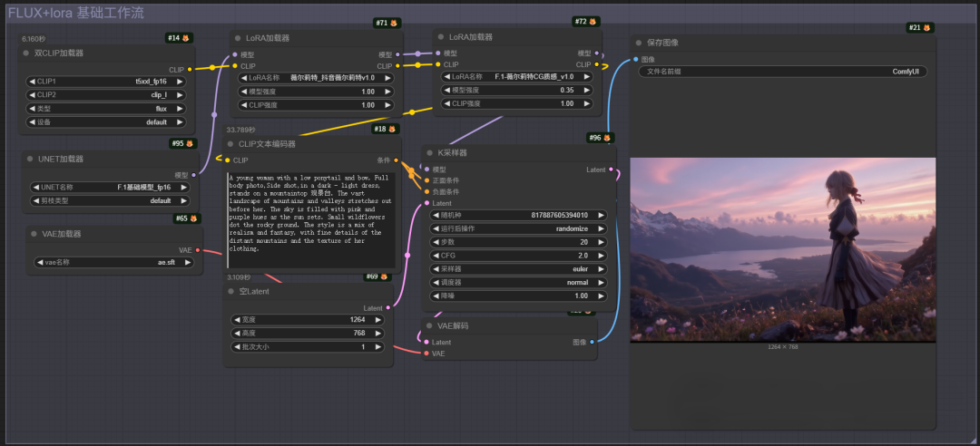Click the fox badge icon next to #71
This screenshot has width=980, height=446.
[x=395, y=23]
